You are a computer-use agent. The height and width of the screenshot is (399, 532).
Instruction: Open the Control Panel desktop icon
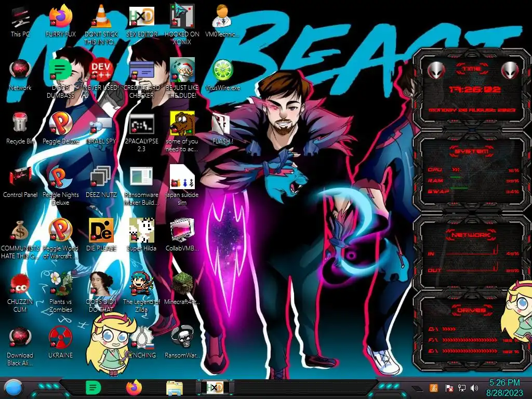(x=20, y=182)
